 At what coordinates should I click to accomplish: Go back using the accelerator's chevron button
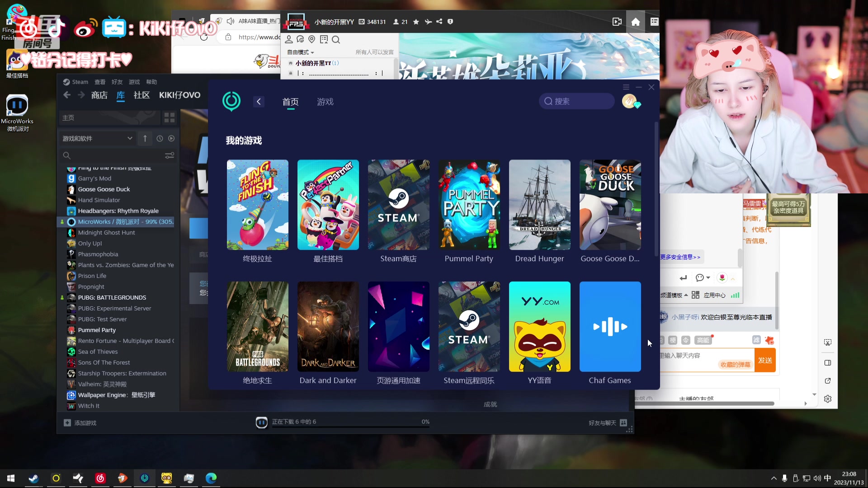[259, 102]
